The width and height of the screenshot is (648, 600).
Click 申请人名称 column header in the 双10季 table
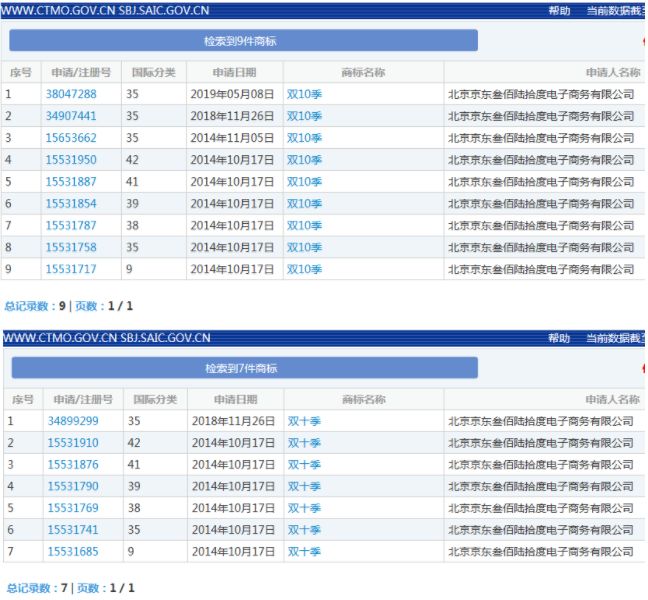click(613, 73)
